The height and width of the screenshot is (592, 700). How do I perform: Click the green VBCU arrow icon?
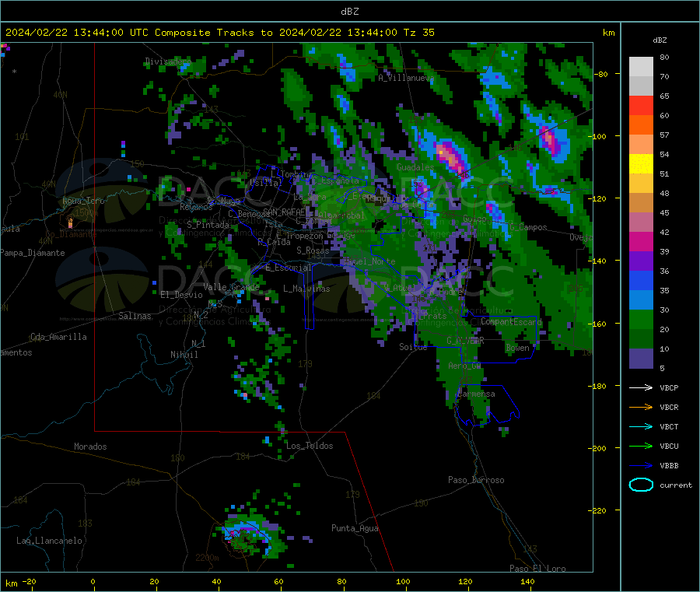(x=641, y=446)
